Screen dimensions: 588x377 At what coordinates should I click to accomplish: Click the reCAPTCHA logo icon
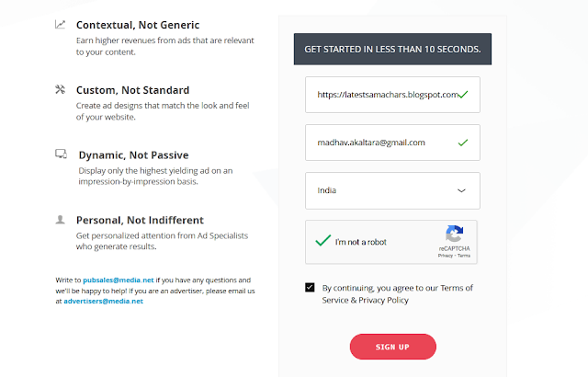[x=455, y=234]
